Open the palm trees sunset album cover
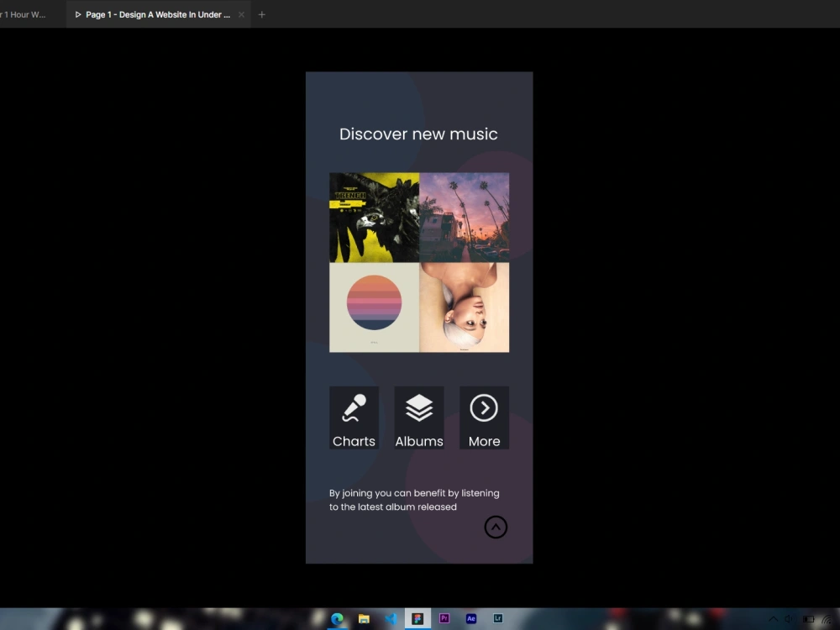Image resolution: width=840 pixels, height=630 pixels. click(x=464, y=218)
